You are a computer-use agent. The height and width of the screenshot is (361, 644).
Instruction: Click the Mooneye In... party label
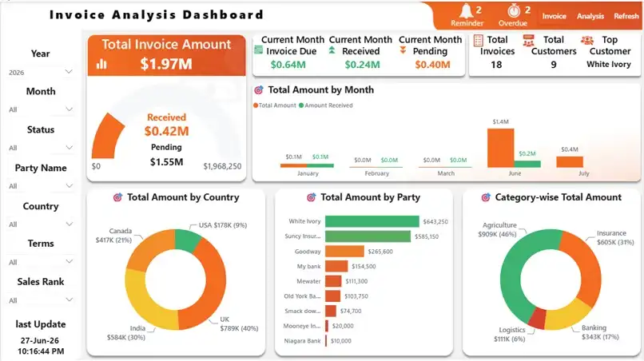tap(302, 326)
